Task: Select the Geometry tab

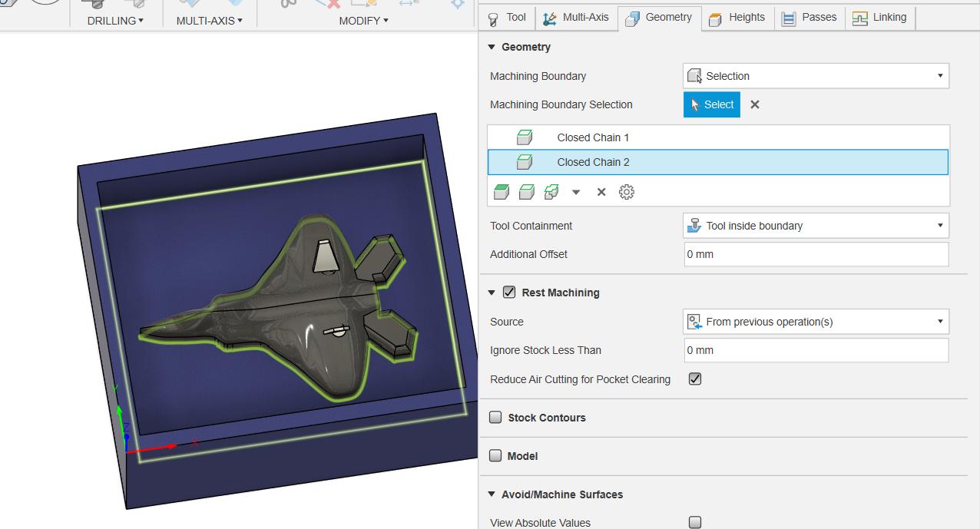Action: coord(659,18)
